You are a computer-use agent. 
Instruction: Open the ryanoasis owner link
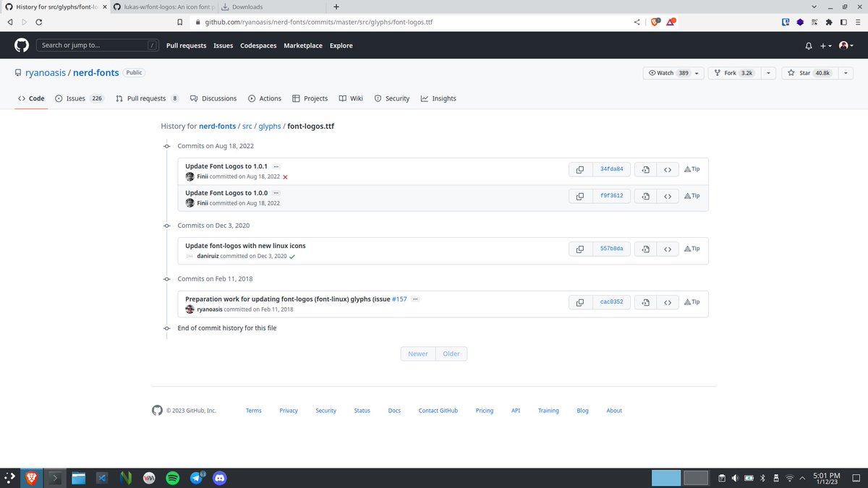[x=46, y=73]
